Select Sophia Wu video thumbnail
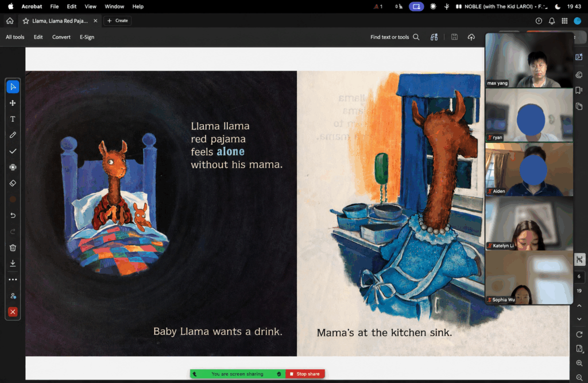 (529, 277)
